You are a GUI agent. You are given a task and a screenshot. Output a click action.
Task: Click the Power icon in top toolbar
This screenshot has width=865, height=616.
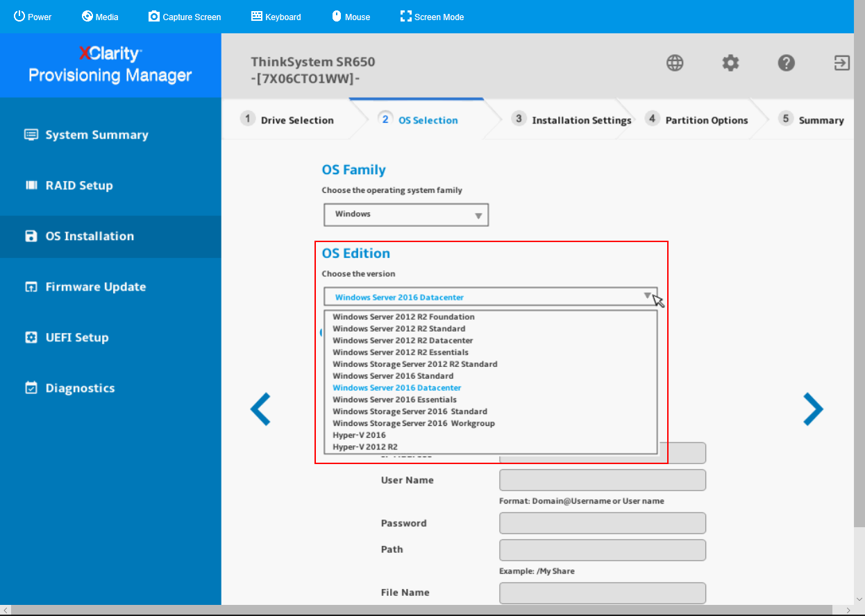(19, 17)
